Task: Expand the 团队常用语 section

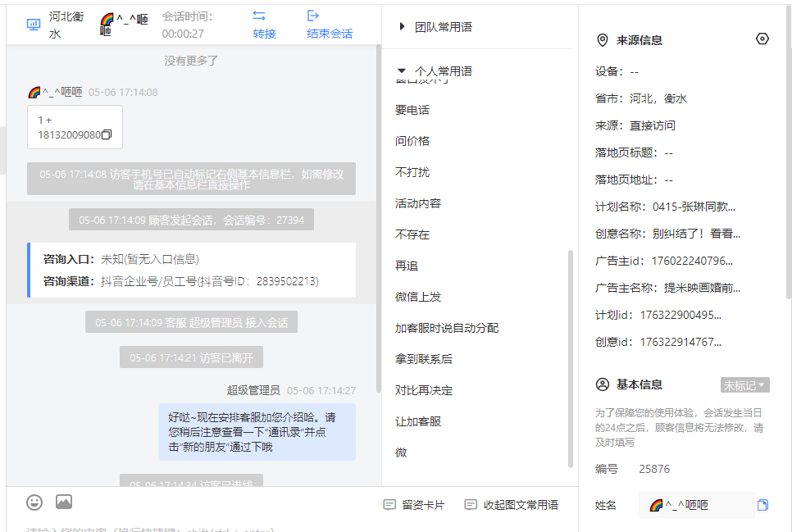Action: click(402, 26)
